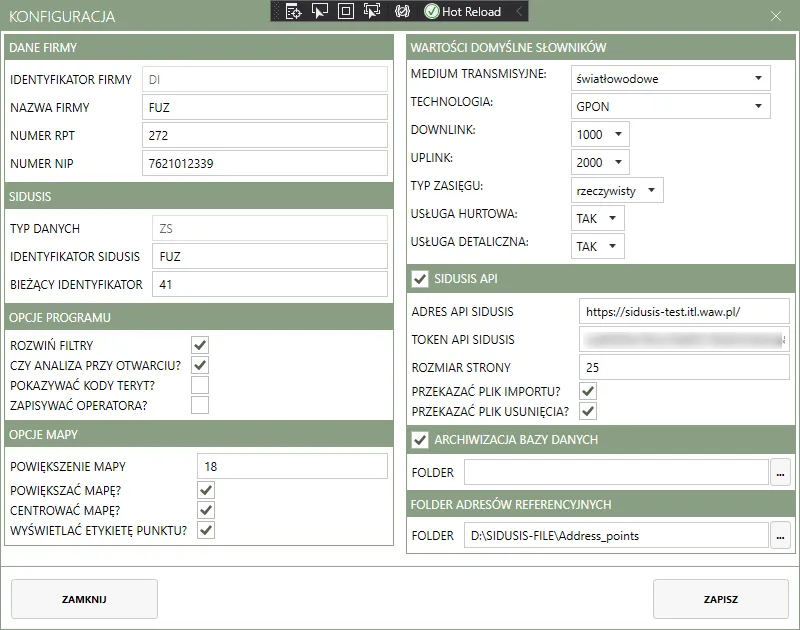Viewport: 800px width, 630px height.
Task: Enable POKAZYWAĆ KODY TERYT checkbox
Action: (x=200, y=385)
